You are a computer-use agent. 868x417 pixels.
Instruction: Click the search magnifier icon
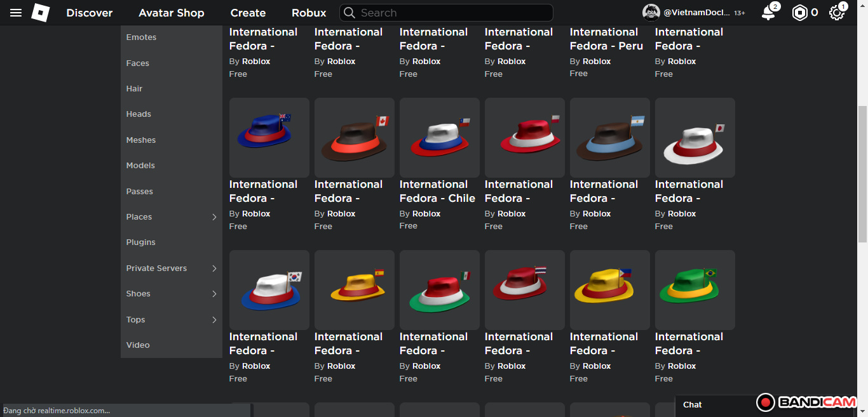tap(349, 13)
